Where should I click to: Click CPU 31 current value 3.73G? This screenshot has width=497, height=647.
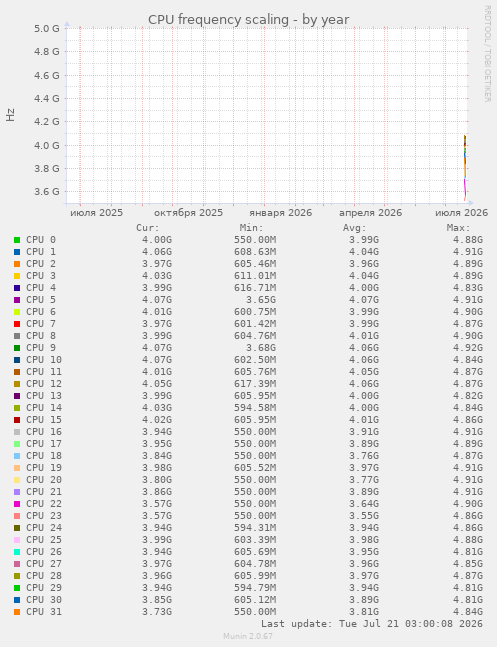157,612
